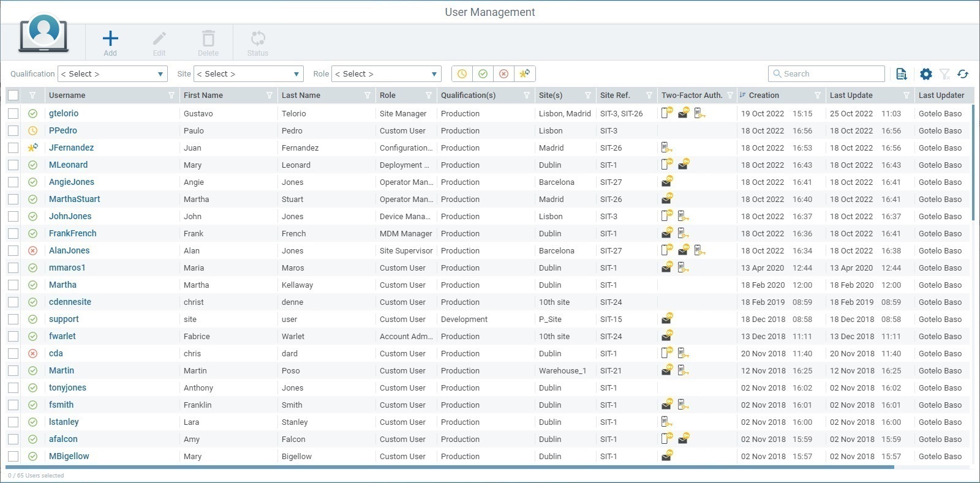This screenshot has height=483, width=980.
Task: Check the PPedro row checkbox
Action: tap(13, 130)
